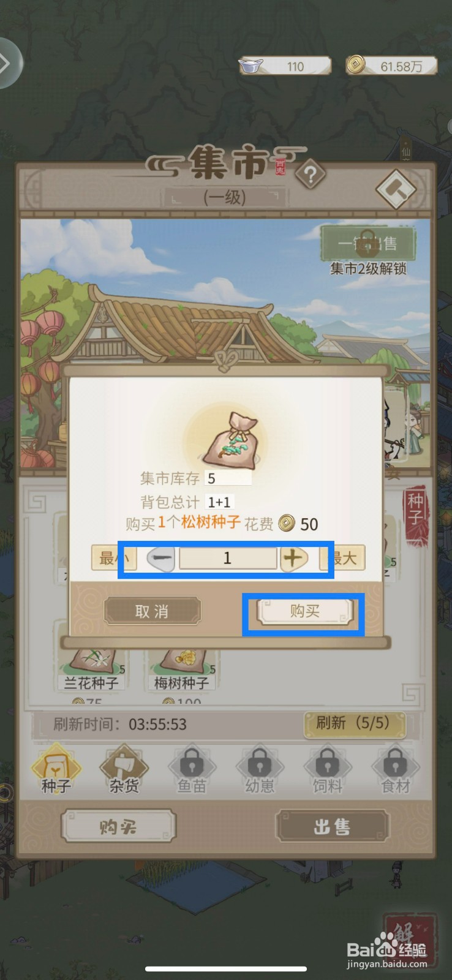452x980 pixels.
Task: Tap the locked 饲料 category icon
Action: click(328, 769)
